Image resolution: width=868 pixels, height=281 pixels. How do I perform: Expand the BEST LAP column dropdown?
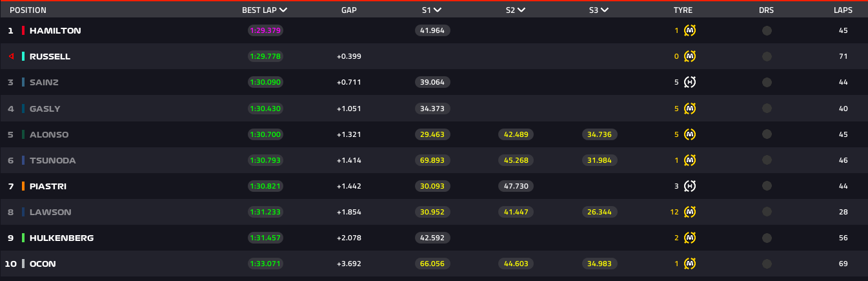click(284, 10)
